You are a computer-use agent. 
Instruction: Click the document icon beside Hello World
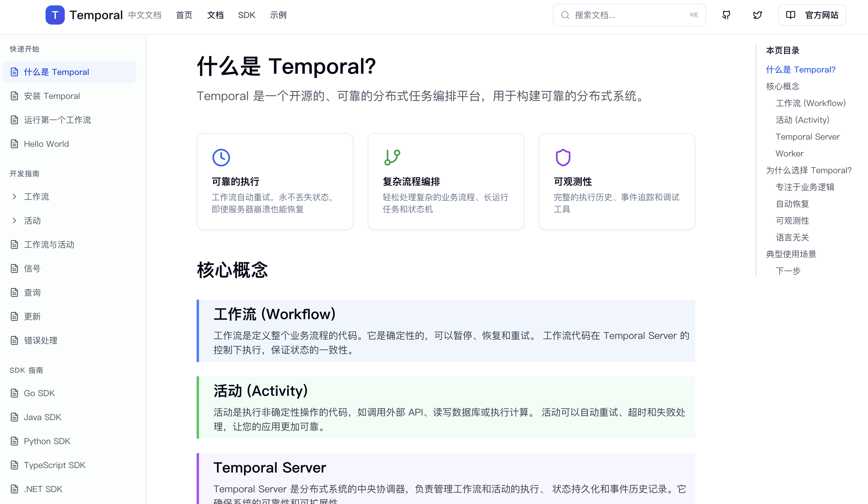tap(14, 144)
